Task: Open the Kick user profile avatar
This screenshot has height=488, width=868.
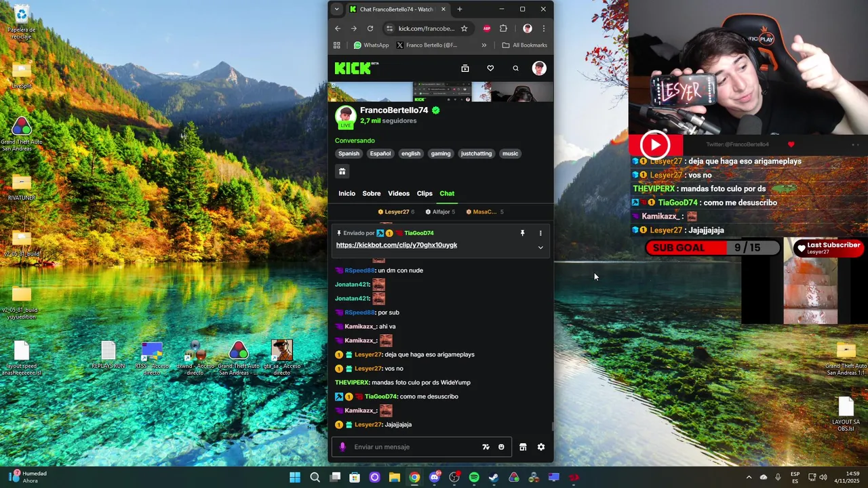Action: click(x=539, y=68)
